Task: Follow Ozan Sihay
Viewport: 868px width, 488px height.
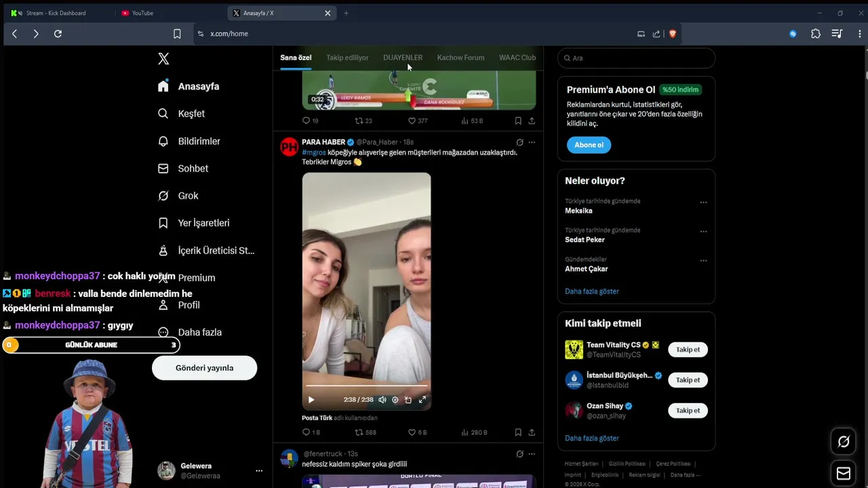Action: (688, 411)
